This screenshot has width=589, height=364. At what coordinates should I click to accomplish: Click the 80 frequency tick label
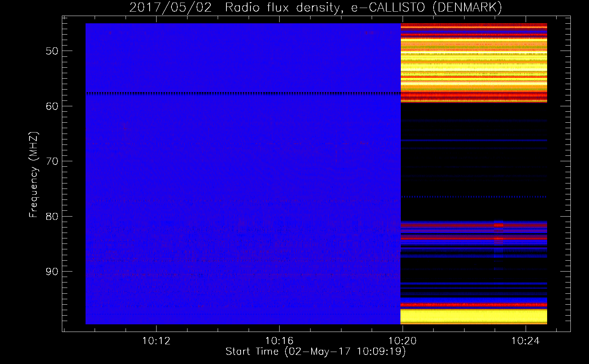[52, 217]
